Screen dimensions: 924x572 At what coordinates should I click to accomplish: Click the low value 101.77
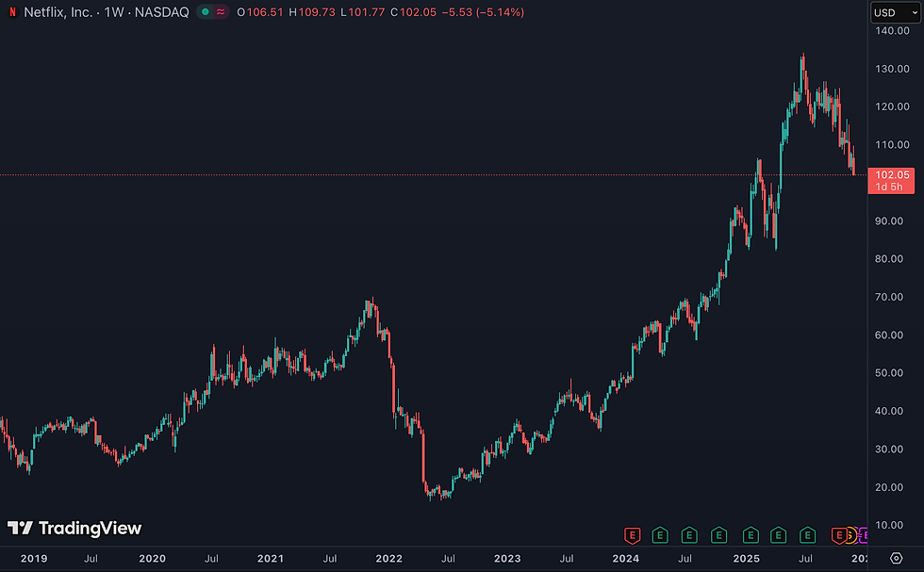coord(366,12)
